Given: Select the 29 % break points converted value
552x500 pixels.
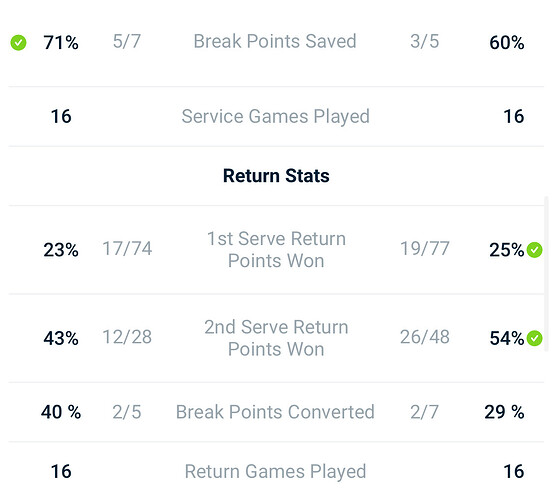Looking at the screenshot, I should click(504, 412).
